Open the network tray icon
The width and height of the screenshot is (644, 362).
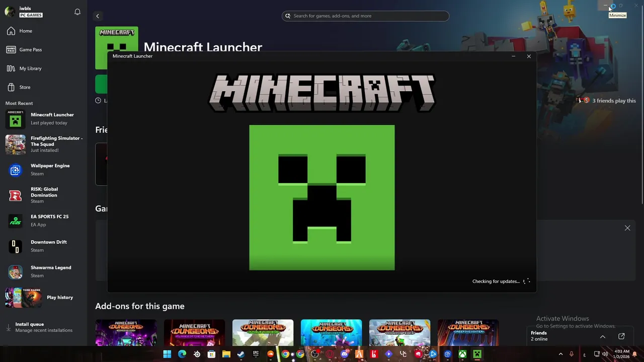coord(597,354)
